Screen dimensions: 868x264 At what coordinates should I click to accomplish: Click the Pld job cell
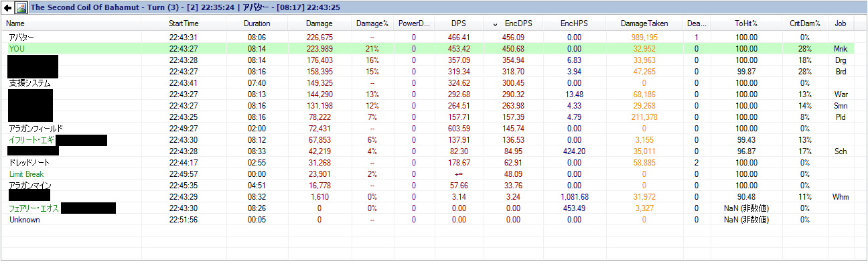841,117
